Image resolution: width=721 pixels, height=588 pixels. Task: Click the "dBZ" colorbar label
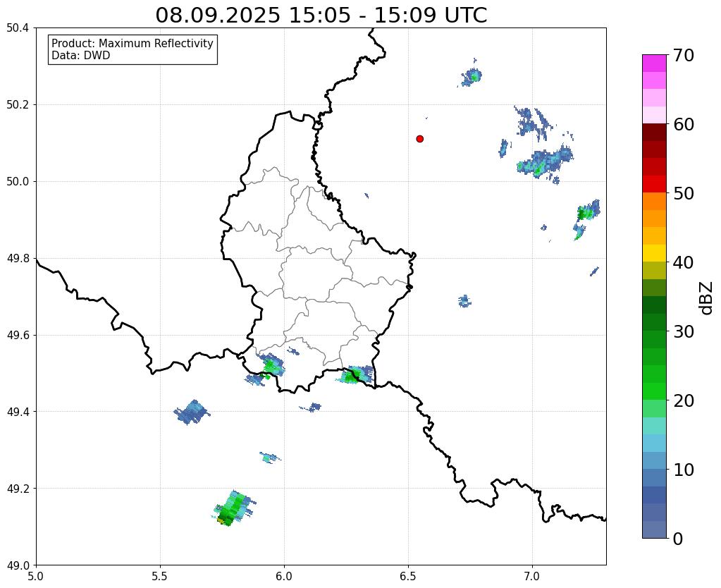707,298
